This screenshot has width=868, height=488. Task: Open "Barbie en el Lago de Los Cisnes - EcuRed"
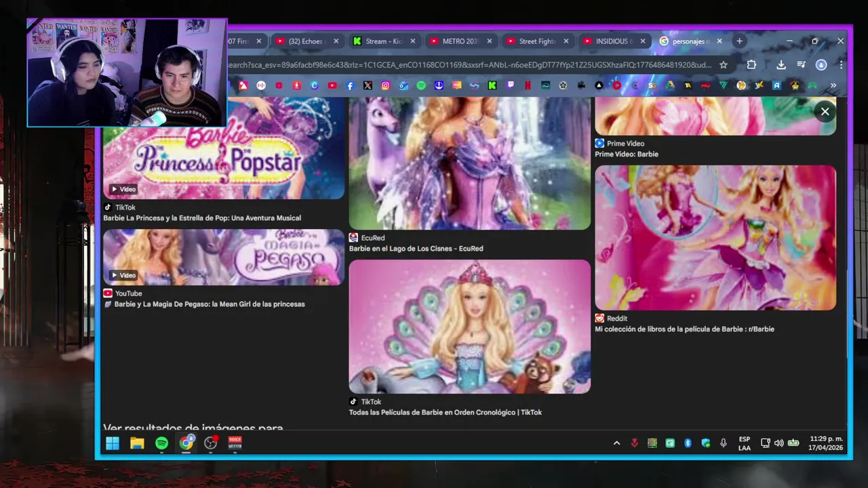pyautogui.click(x=416, y=249)
